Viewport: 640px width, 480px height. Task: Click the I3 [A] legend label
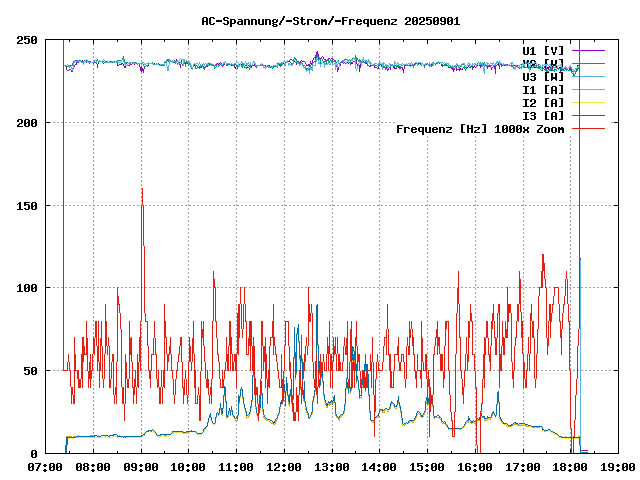pyautogui.click(x=543, y=115)
